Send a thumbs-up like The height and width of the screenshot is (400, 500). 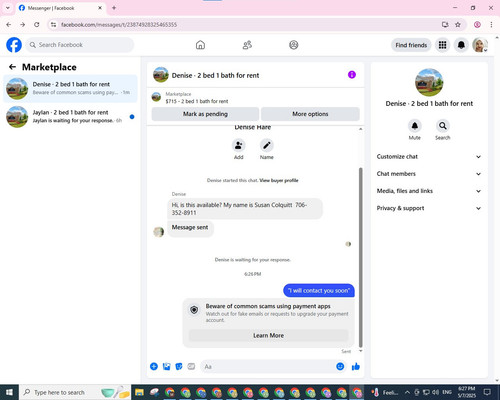pyautogui.click(x=356, y=367)
